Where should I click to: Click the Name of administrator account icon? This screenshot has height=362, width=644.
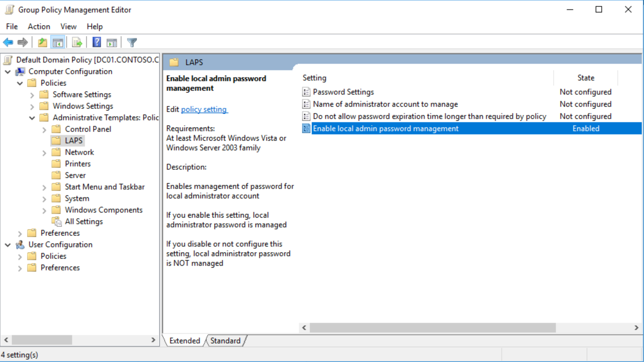pos(306,104)
